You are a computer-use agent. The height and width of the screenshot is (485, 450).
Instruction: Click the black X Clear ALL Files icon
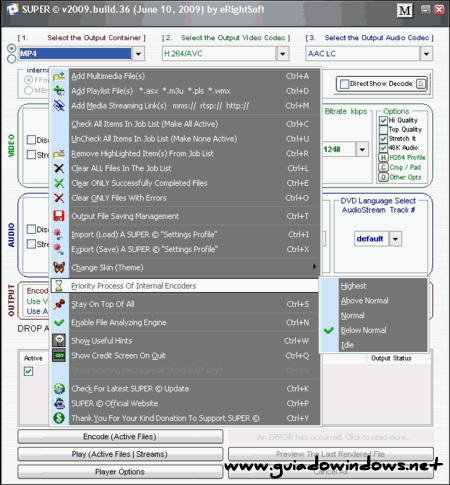pyautogui.click(x=59, y=168)
